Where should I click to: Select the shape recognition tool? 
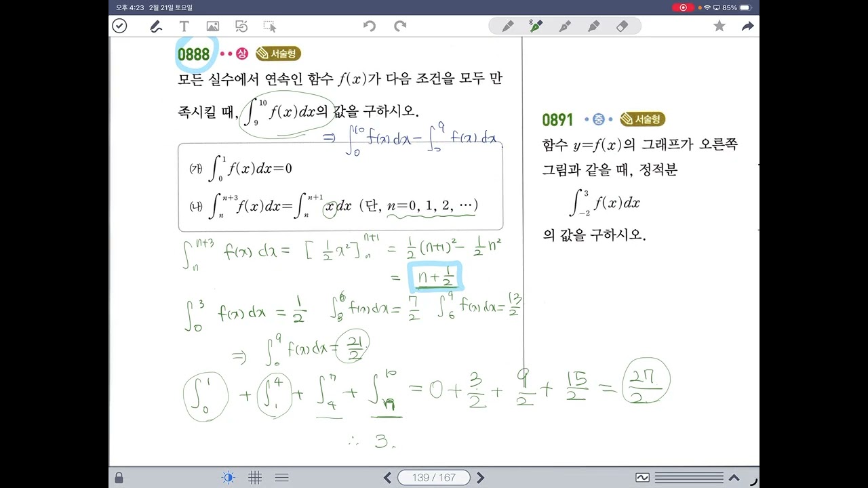241,26
